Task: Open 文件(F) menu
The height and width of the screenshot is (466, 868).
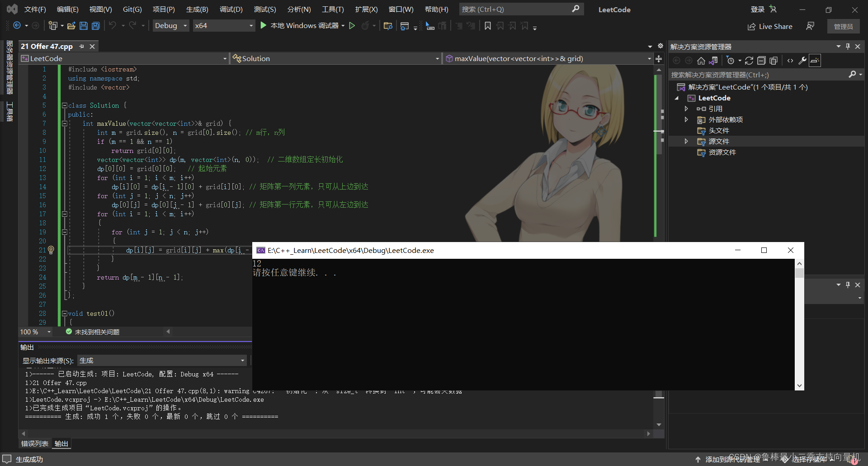Action: (35, 9)
